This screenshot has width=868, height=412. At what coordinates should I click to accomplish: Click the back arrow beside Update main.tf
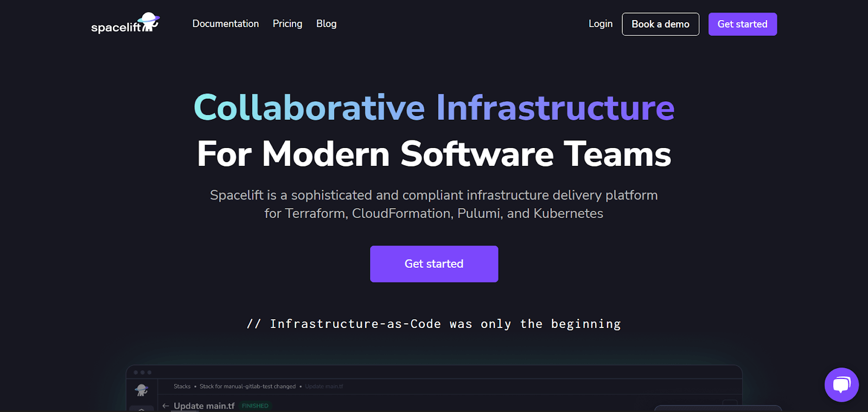[x=166, y=405]
